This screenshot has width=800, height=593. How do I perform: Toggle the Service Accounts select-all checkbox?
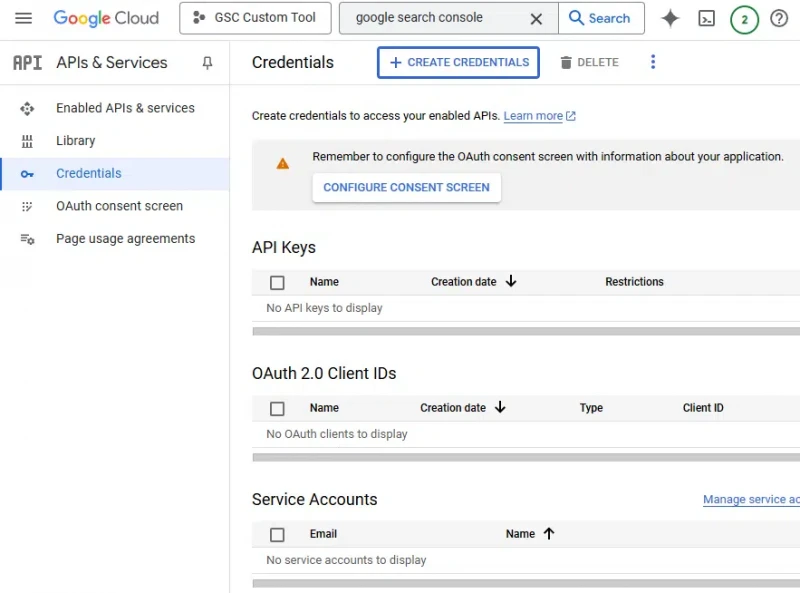[277, 535]
